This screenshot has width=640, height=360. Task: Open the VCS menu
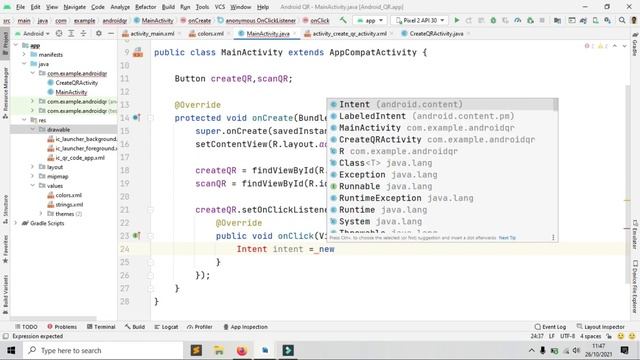[220, 7]
